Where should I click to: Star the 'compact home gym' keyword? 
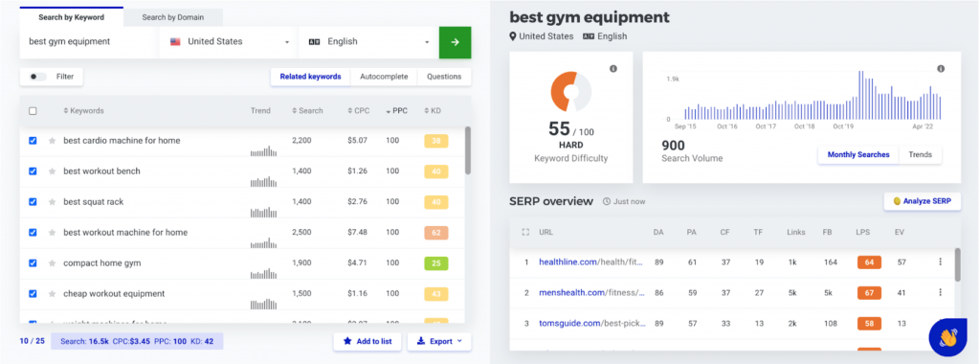point(53,263)
